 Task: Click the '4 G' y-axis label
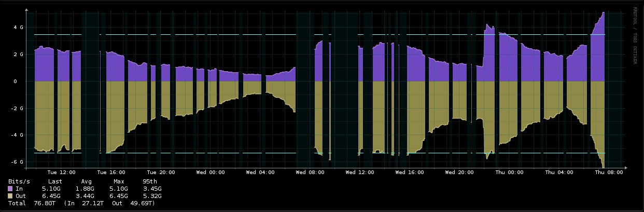tap(18, 27)
